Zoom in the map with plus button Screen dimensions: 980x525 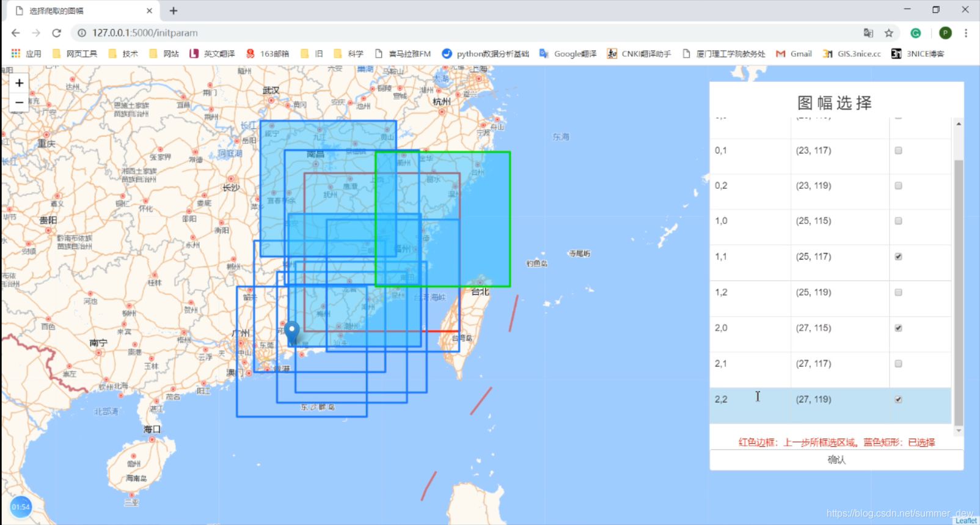(19, 83)
